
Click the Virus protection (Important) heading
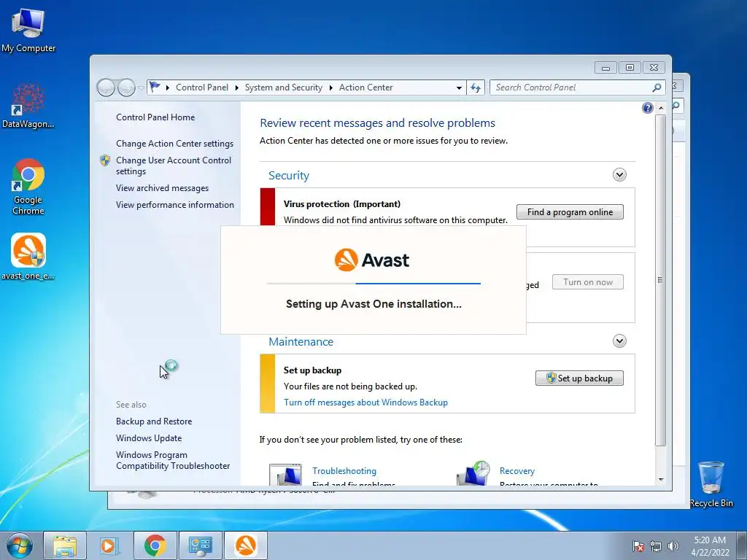[341, 204]
